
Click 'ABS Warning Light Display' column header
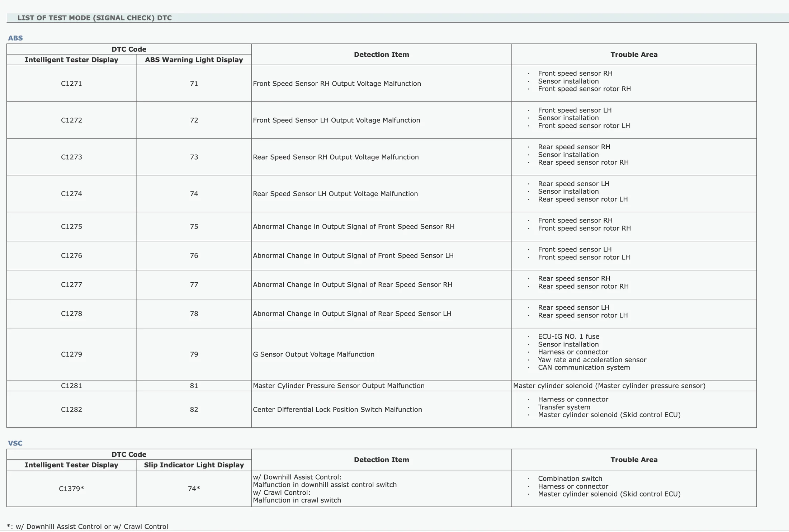(x=194, y=60)
